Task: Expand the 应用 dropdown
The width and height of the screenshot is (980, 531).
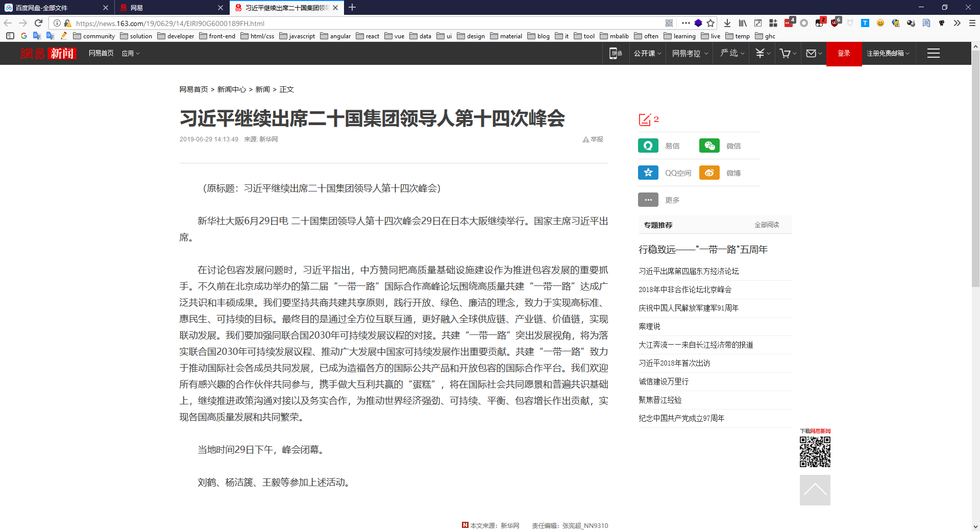Action: 131,53
